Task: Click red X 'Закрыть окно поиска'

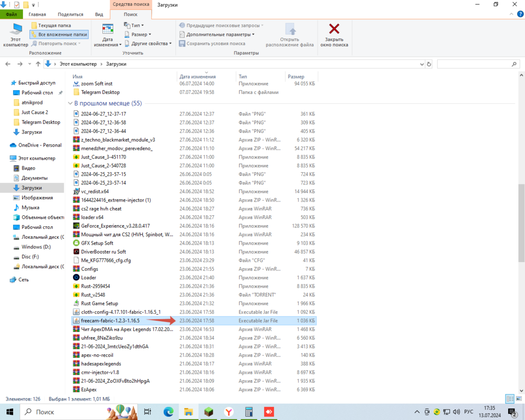Action: (334, 35)
